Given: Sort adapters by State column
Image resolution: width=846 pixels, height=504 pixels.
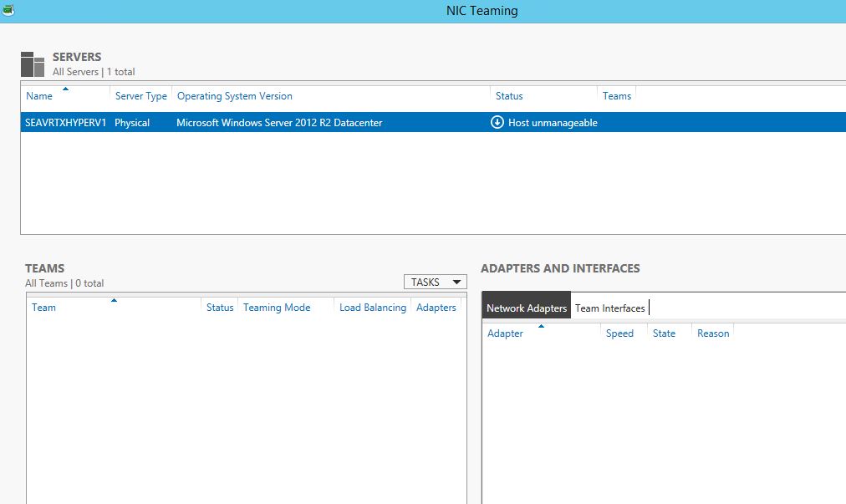Looking at the screenshot, I should (664, 333).
